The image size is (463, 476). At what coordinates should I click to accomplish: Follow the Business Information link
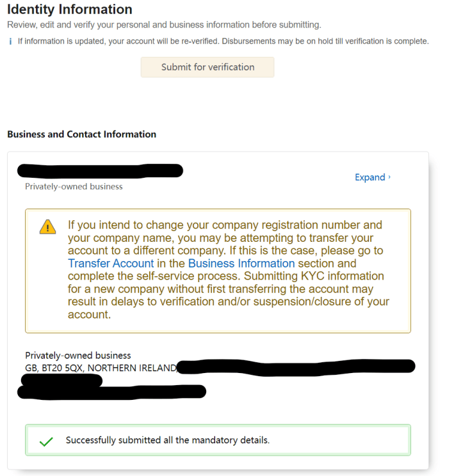point(241,263)
